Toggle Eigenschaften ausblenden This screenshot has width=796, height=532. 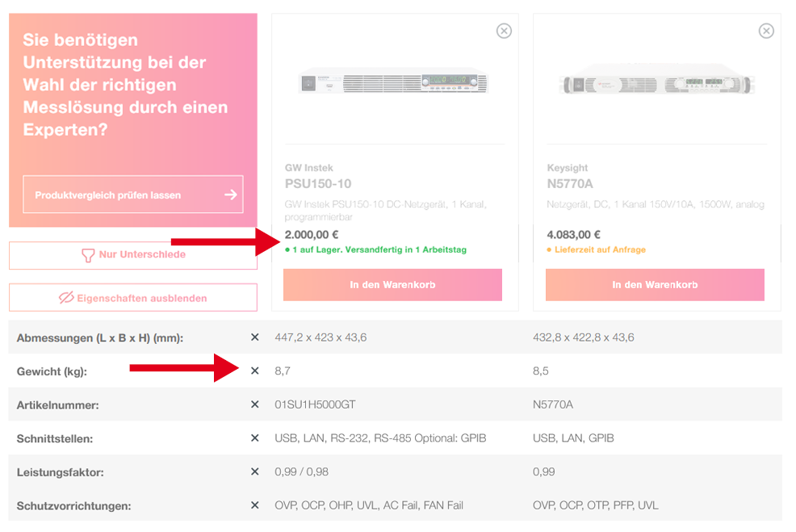(x=133, y=297)
